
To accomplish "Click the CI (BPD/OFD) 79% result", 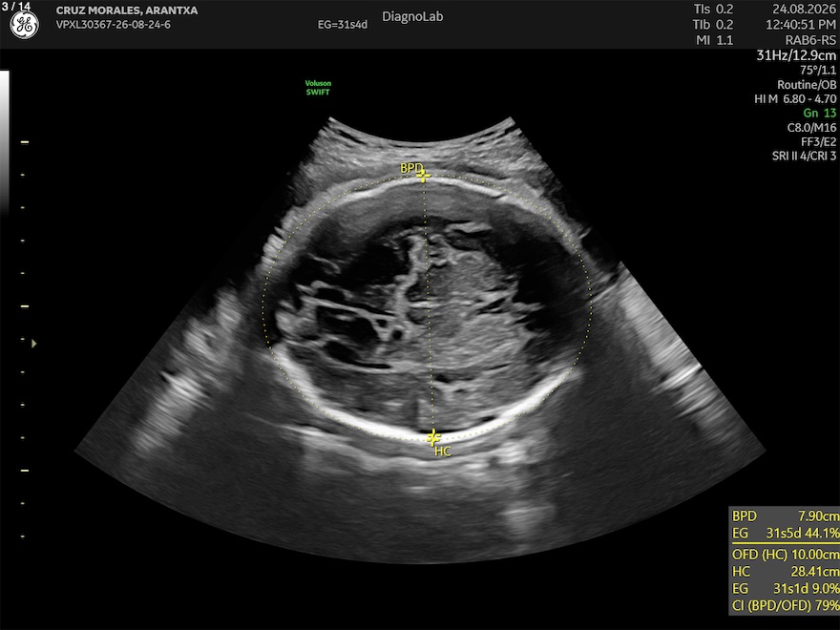I will tap(786, 605).
